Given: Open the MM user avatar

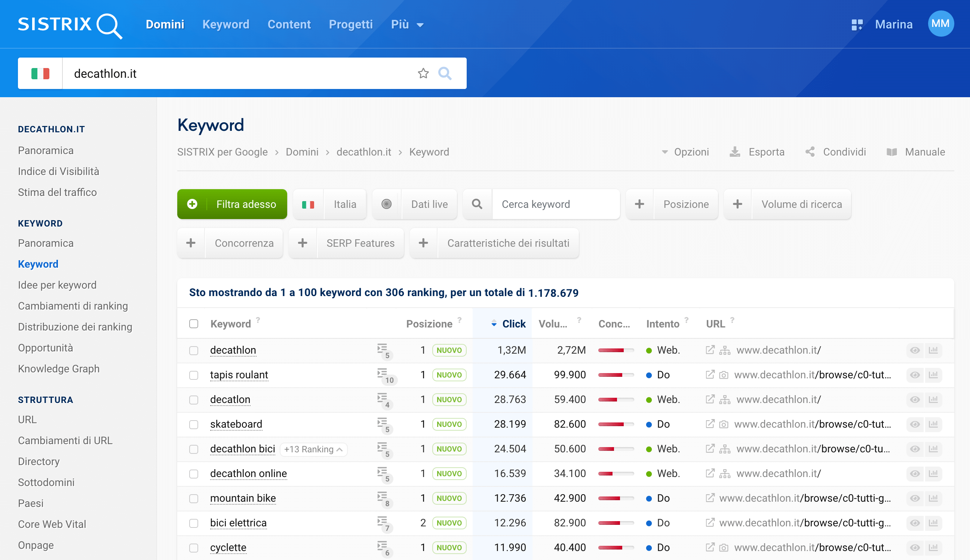Looking at the screenshot, I should (940, 24).
